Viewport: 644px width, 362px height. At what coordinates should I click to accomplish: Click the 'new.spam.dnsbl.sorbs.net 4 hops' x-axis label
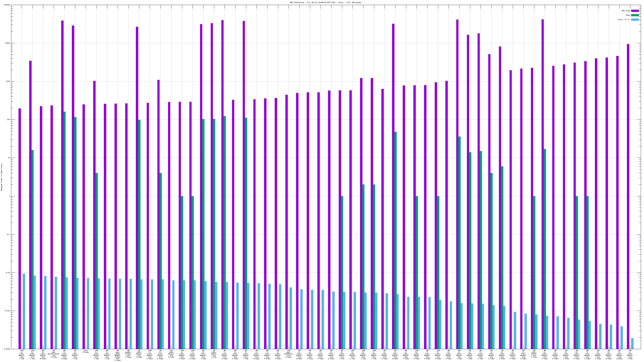(x=118, y=355)
